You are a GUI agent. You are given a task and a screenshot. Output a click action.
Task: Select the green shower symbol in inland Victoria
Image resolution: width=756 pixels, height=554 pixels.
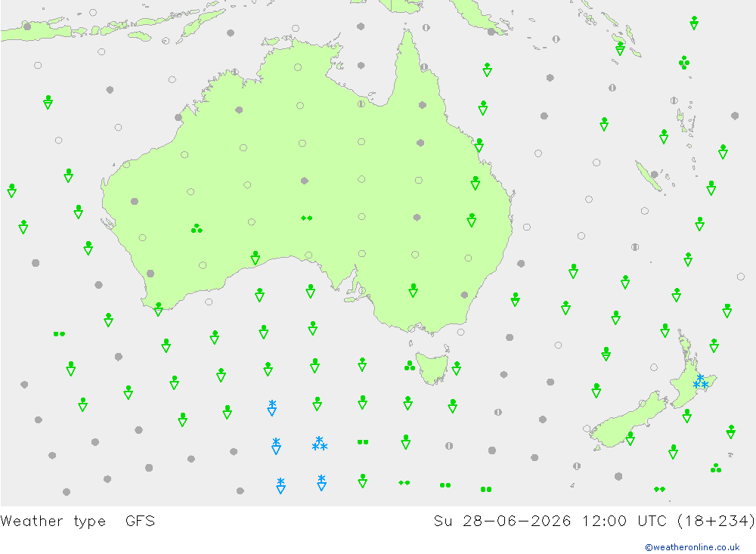tap(414, 290)
